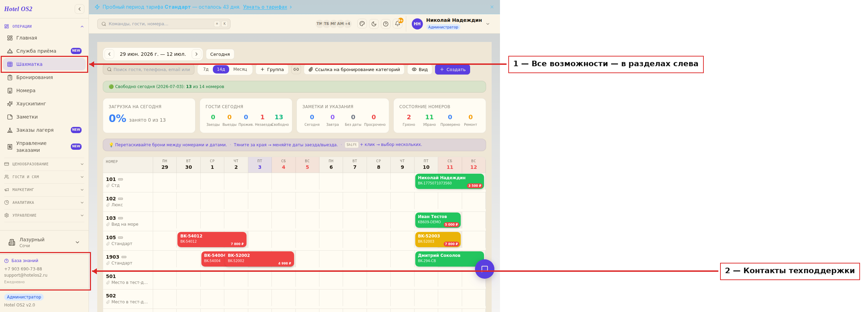Click the Сегодня button
The image size is (868, 312).
click(220, 54)
